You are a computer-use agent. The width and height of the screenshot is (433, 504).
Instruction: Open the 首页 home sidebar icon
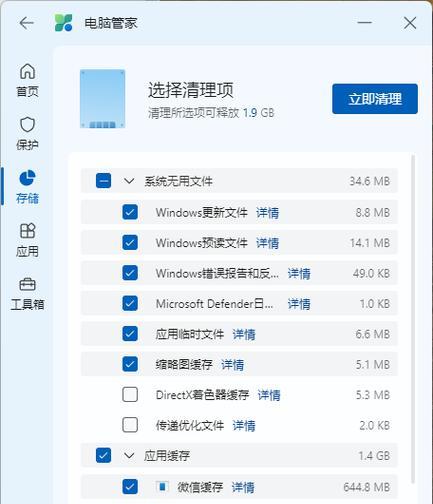point(27,71)
